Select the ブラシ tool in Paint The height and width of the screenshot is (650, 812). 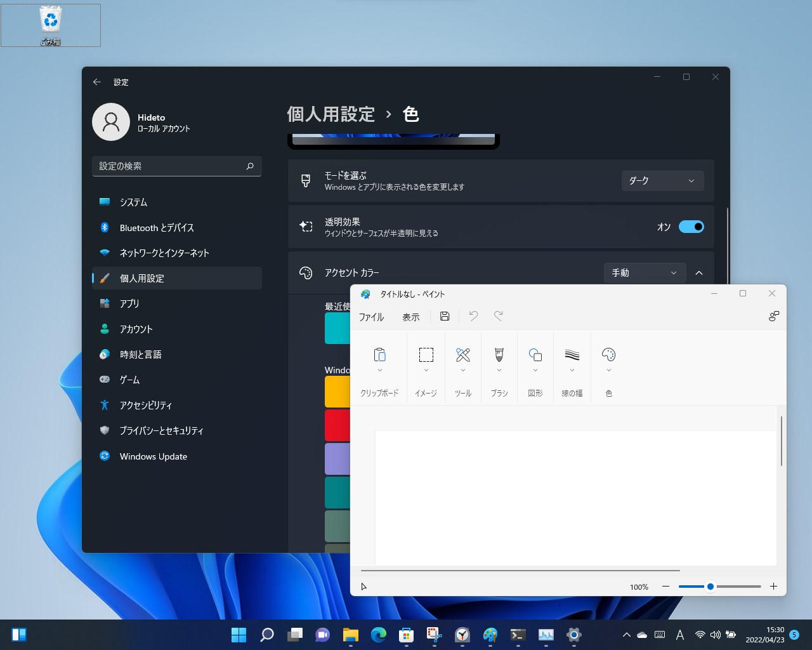pyautogui.click(x=499, y=355)
